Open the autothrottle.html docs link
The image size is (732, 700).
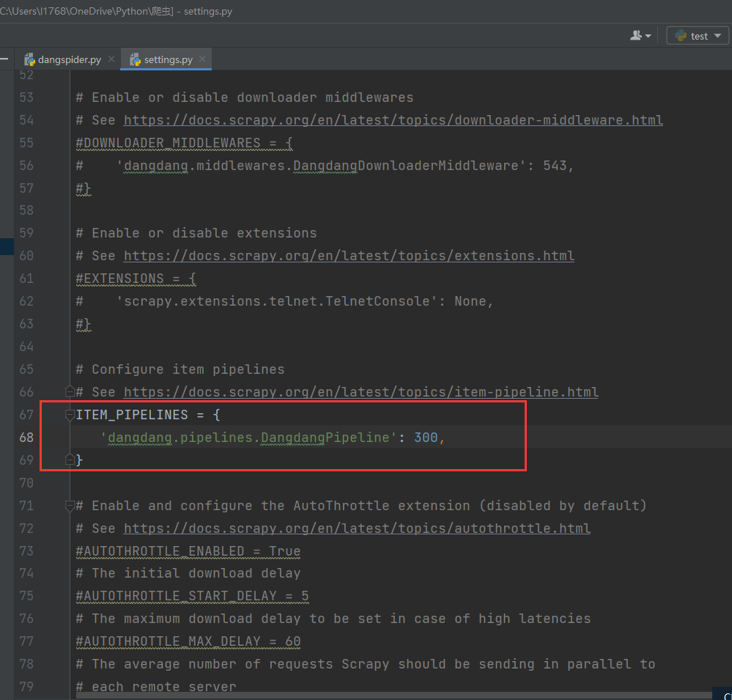tap(357, 528)
